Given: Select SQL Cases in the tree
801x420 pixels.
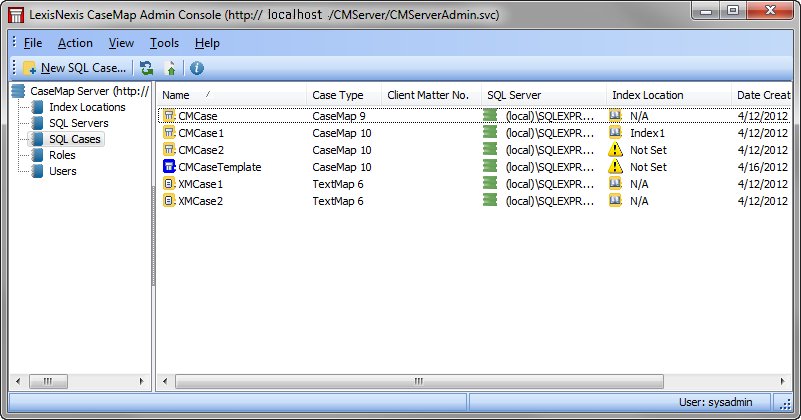Looking at the screenshot, I should point(75,139).
